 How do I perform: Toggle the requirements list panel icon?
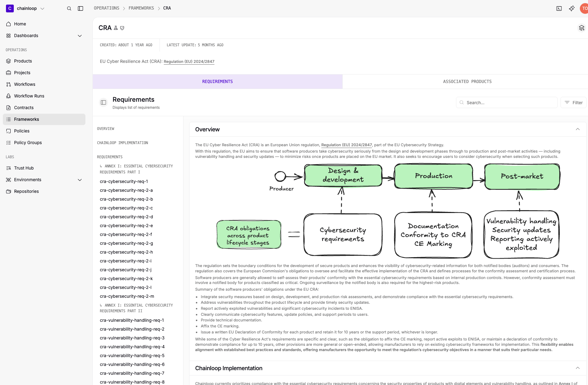click(103, 102)
